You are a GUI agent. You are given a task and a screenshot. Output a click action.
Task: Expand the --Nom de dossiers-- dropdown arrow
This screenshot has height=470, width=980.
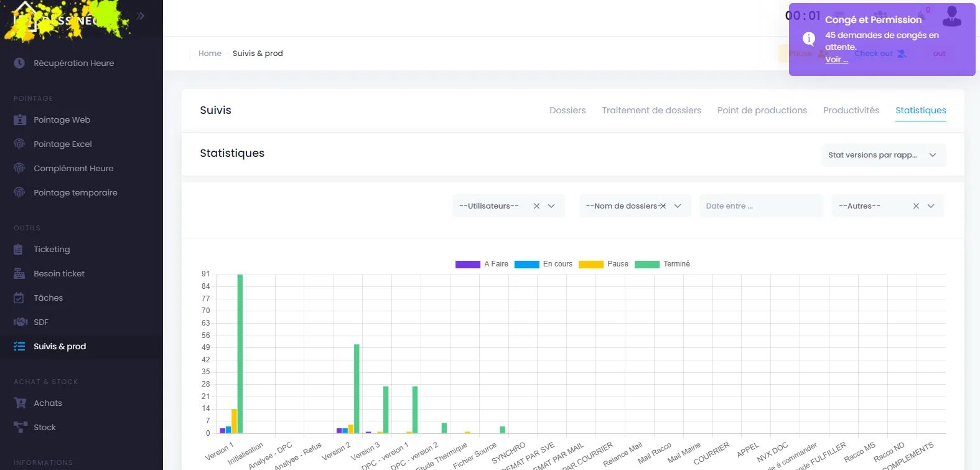[678, 206]
